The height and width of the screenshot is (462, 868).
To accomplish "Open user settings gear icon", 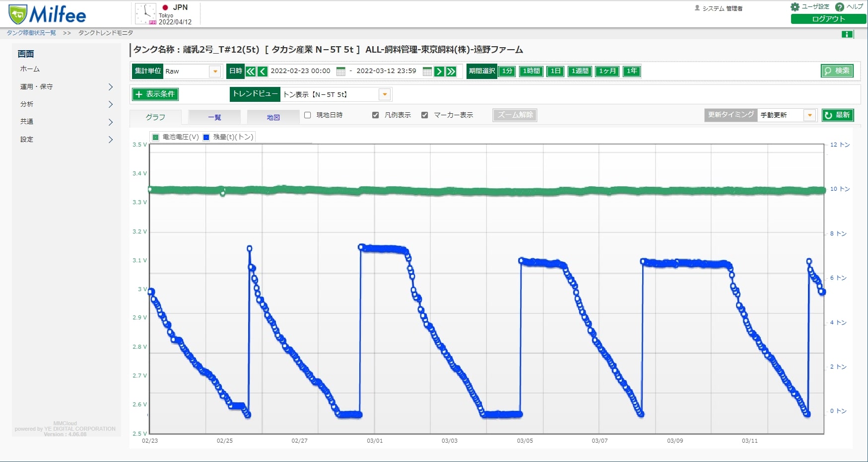I will 795,7.
